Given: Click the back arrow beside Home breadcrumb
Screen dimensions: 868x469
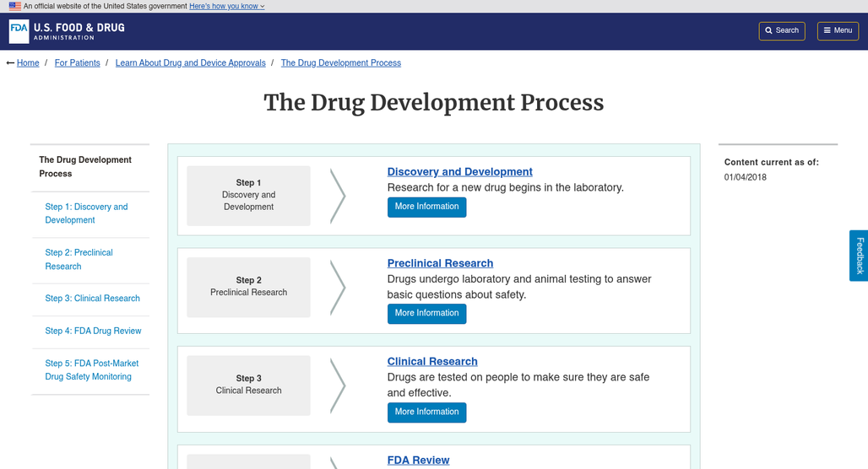Looking at the screenshot, I should (10, 63).
